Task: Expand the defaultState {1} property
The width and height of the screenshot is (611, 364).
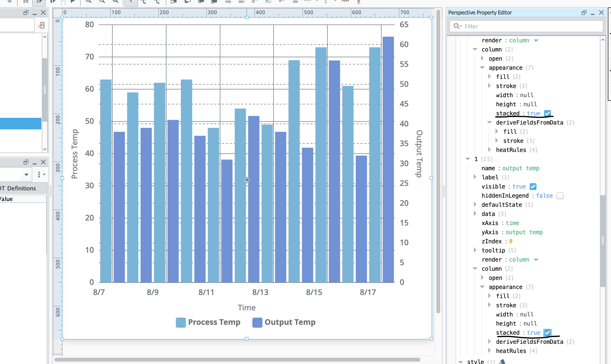Action: 475,205
